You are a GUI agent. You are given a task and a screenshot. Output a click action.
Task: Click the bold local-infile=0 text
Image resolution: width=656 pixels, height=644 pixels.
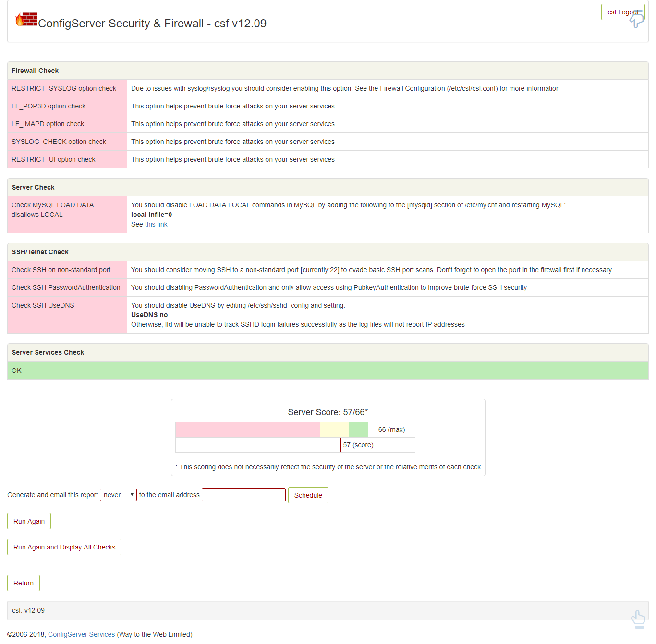click(x=151, y=215)
